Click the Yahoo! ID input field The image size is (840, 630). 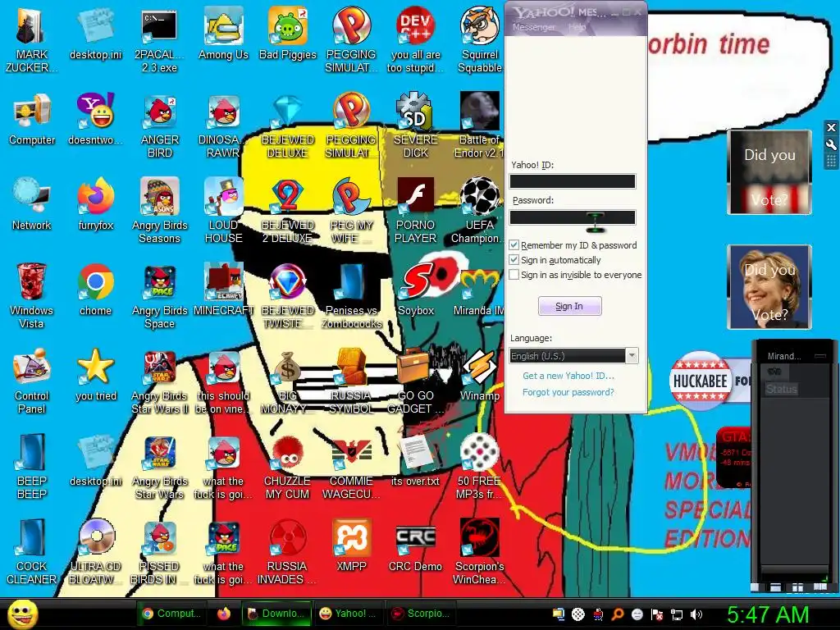point(572,181)
